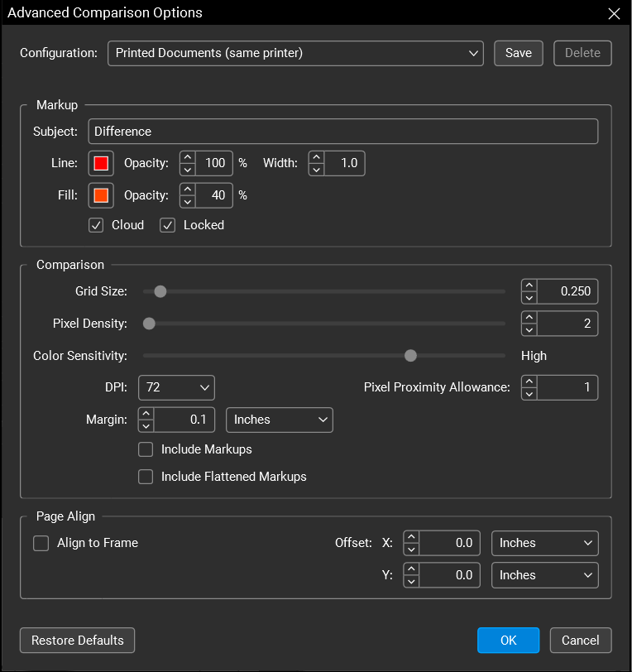Click the Subject text field
The image size is (632, 672).
(x=342, y=132)
